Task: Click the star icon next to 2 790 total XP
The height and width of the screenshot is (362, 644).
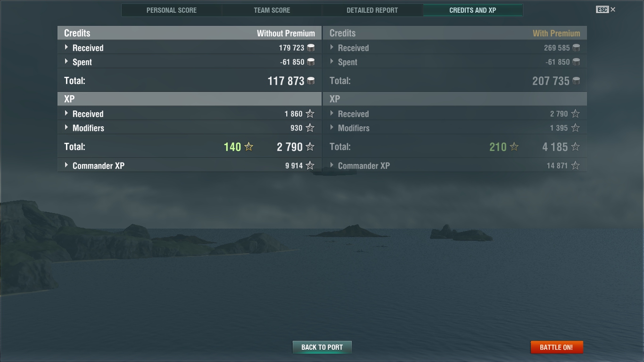Action: [310, 147]
